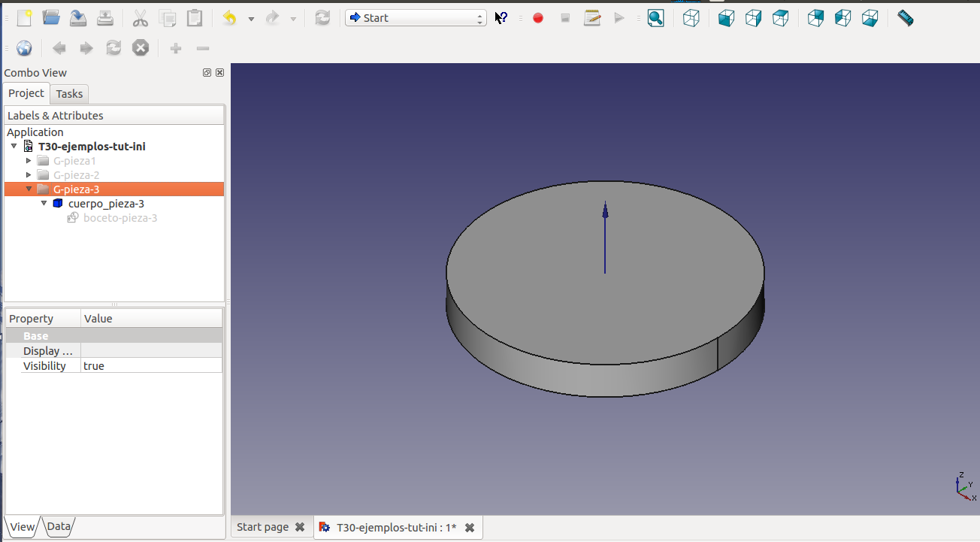Expand the G-pieza1 group
The height and width of the screenshot is (542, 980).
tap(29, 161)
